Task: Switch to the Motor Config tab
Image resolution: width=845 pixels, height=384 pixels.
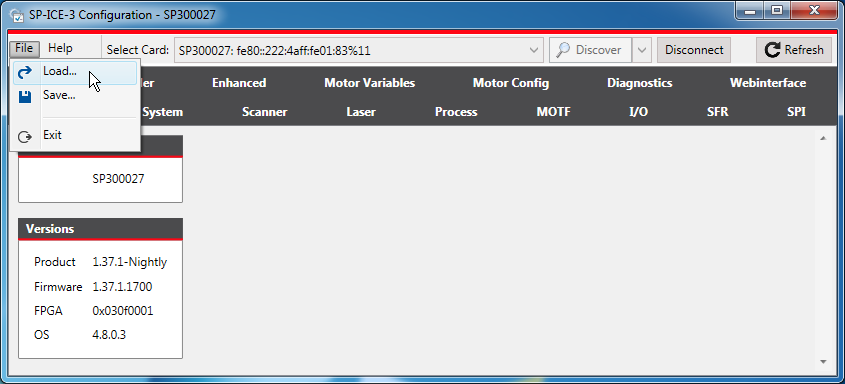Action: (x=510, y=83)
